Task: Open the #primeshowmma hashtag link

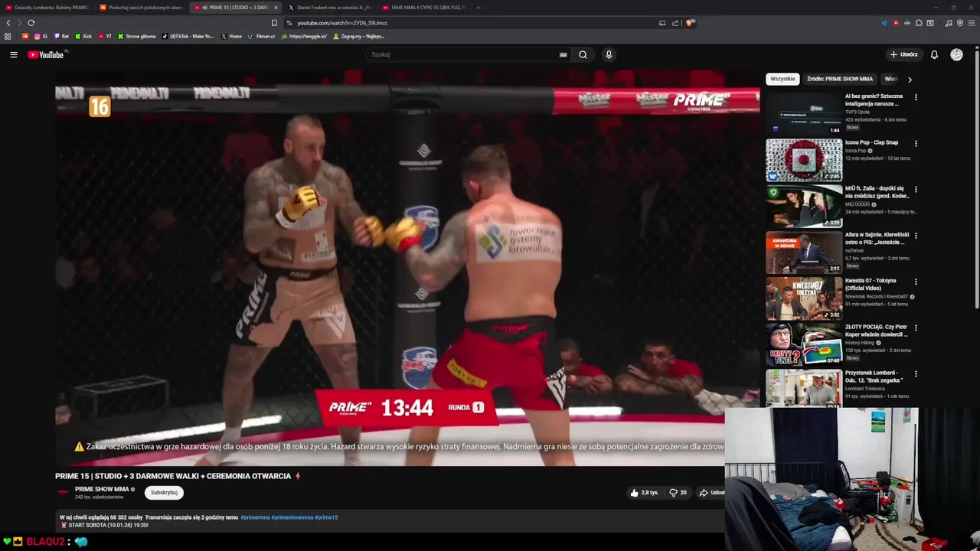Action: 292,517
